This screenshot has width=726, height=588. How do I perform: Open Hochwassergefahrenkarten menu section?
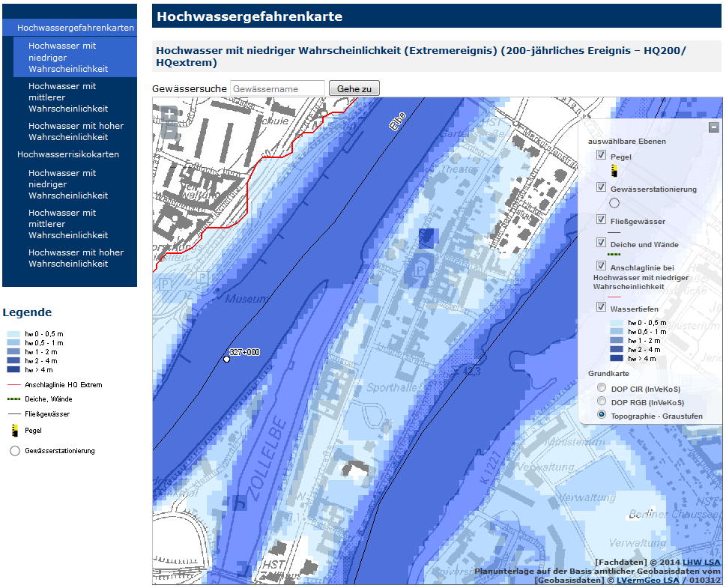[75, 28]
